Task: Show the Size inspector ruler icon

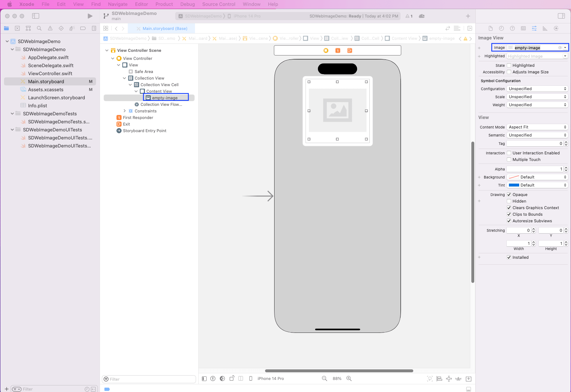Action: click(x=545, y=28)
